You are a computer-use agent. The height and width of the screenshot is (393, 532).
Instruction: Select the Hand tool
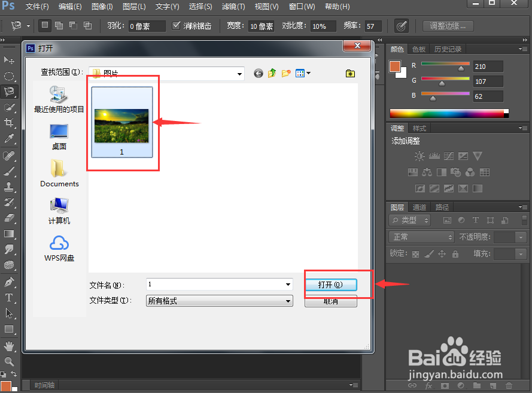[x=9, y=346]
